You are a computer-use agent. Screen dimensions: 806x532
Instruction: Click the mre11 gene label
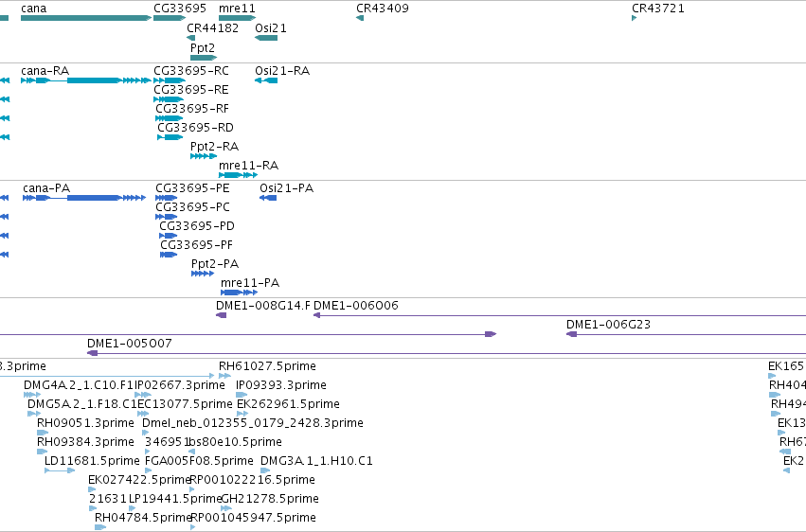coord(237,9)
